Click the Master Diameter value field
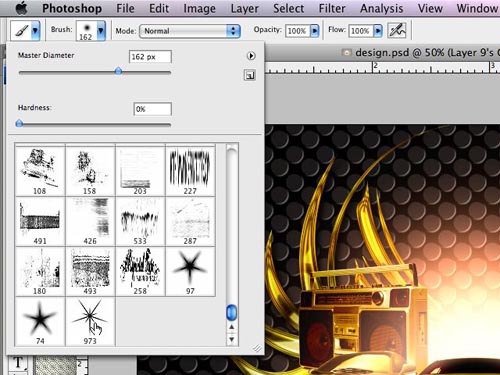Image resolution: width=500 pixels, height=375 pixels. (150, 57)
